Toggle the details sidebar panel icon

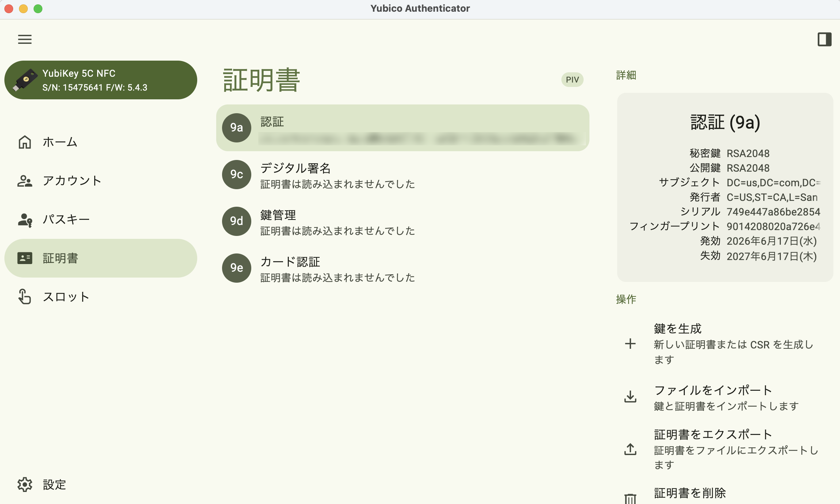[824, 39]
